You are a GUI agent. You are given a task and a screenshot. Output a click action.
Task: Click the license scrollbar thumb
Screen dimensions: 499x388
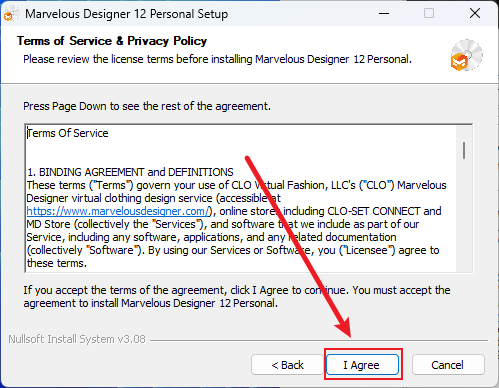[x=464, y=150]
